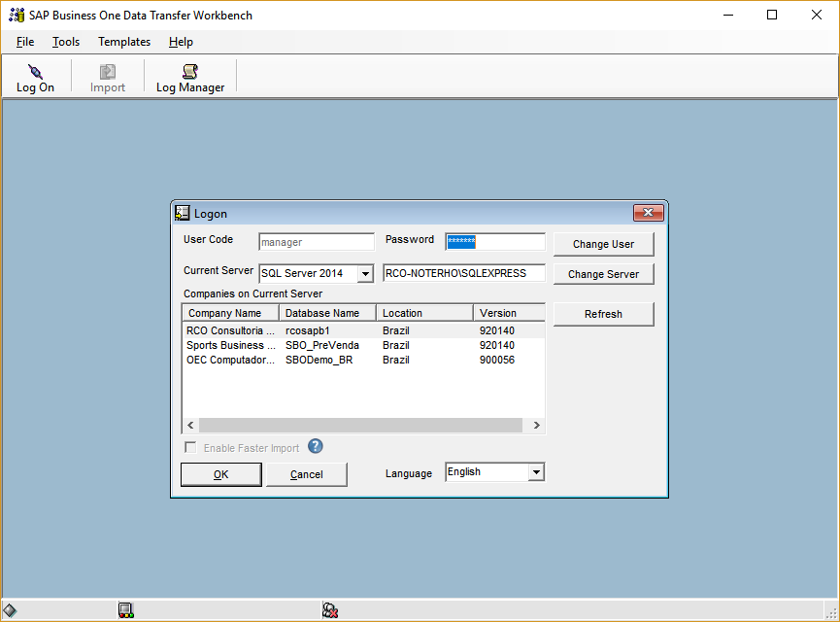Confirm logon with the OK button

coord(221,474)
